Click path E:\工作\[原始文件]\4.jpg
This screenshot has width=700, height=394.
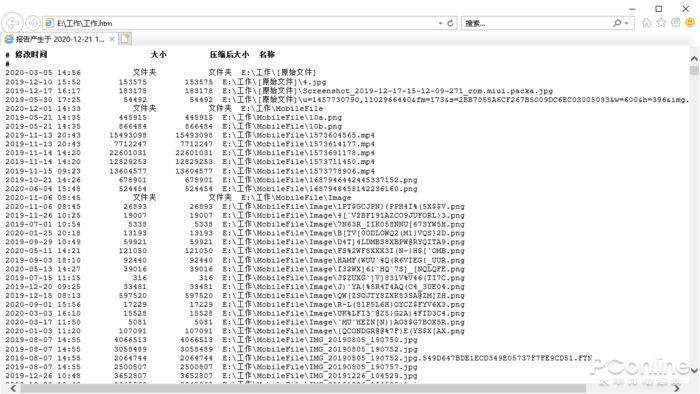click(x=274, y=82)
